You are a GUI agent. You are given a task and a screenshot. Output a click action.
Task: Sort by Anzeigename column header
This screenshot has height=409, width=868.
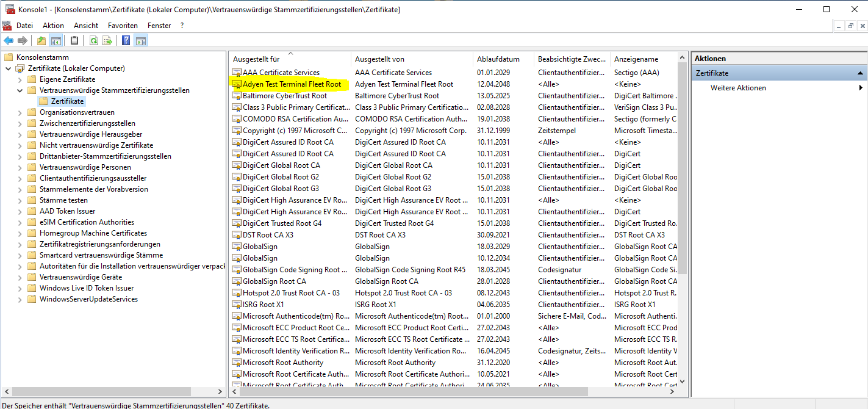[644, 59]
